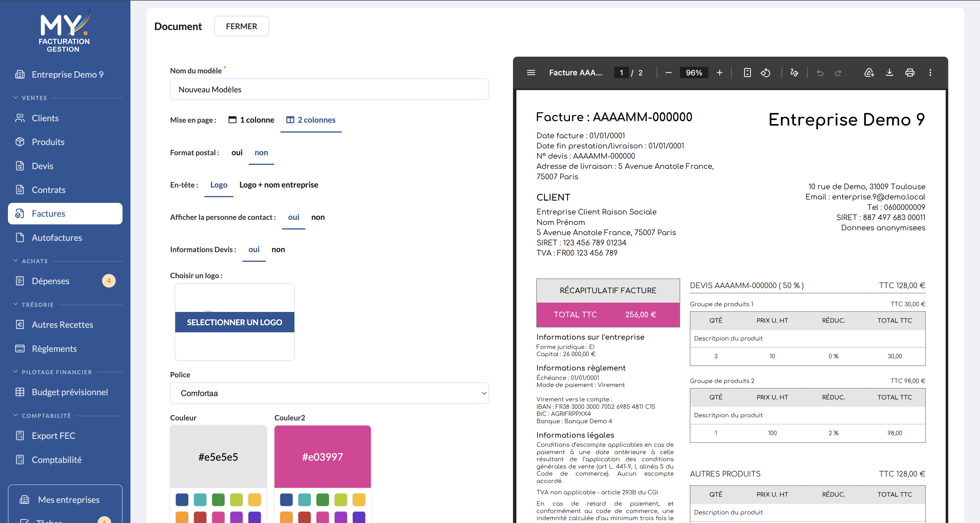
Task: Click the 96% zoom level field
Action: click(x=694, y=73)
